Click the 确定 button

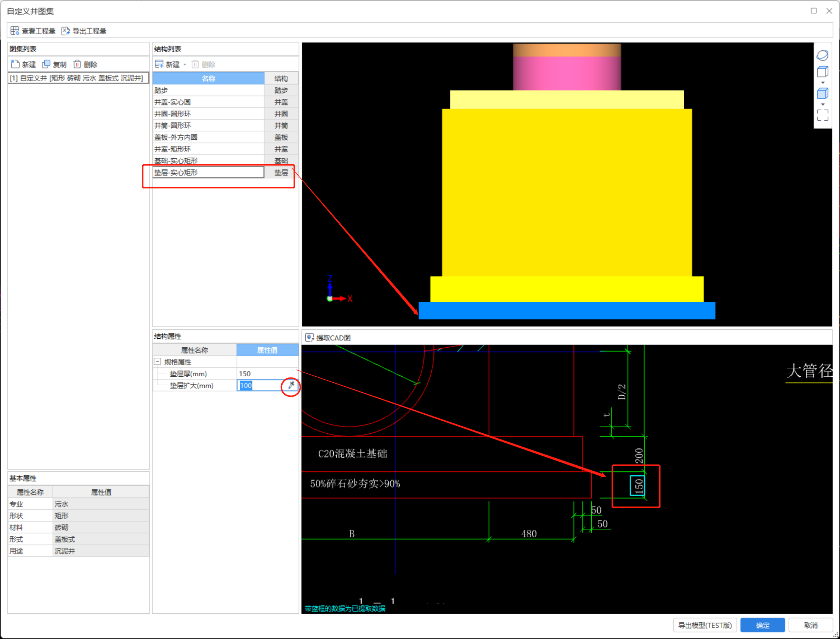pos(762,625)
